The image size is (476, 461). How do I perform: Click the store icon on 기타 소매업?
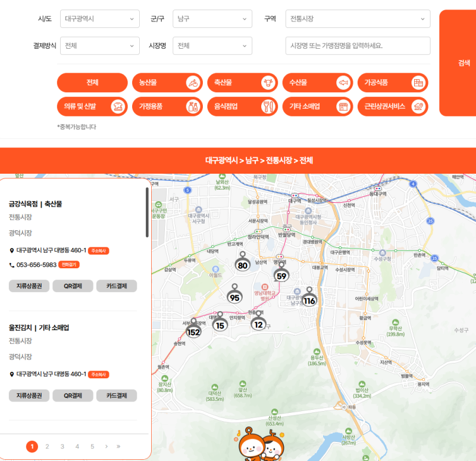tap(343, 106)
